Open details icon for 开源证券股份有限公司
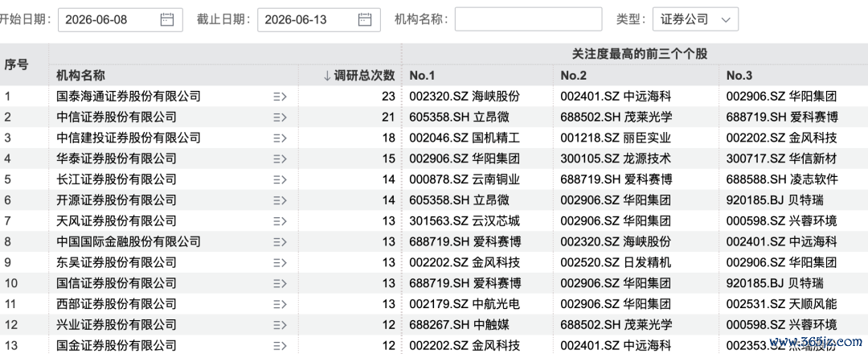Screen dimensions: 868x354 point(280,200)
